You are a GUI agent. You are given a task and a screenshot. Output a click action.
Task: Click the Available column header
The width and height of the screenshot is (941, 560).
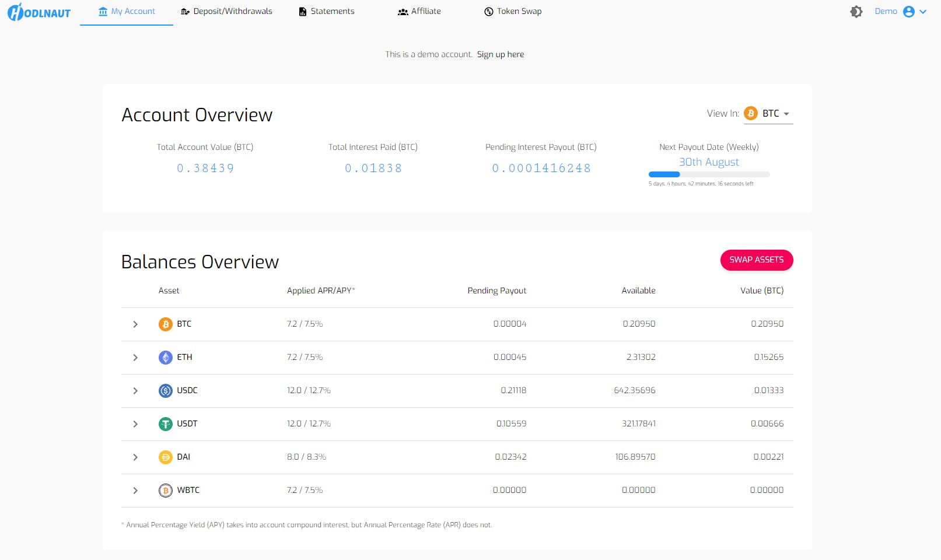[638, 290]
